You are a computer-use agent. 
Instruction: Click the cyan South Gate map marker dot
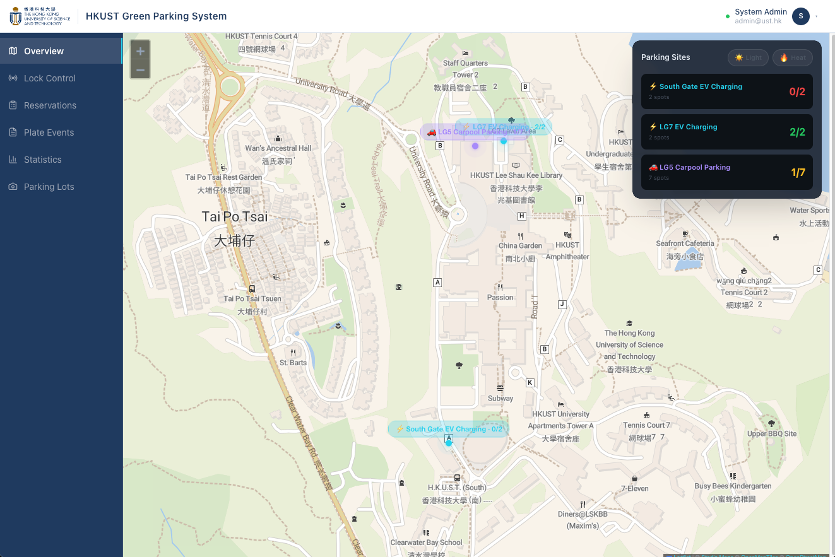(x=448, y=443)
